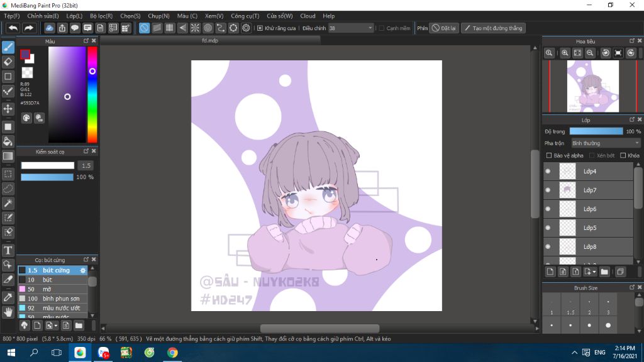Hide layer Lớp6 visibility dot
The width and height of the screenshot is (644, 362).
point(548,209)
